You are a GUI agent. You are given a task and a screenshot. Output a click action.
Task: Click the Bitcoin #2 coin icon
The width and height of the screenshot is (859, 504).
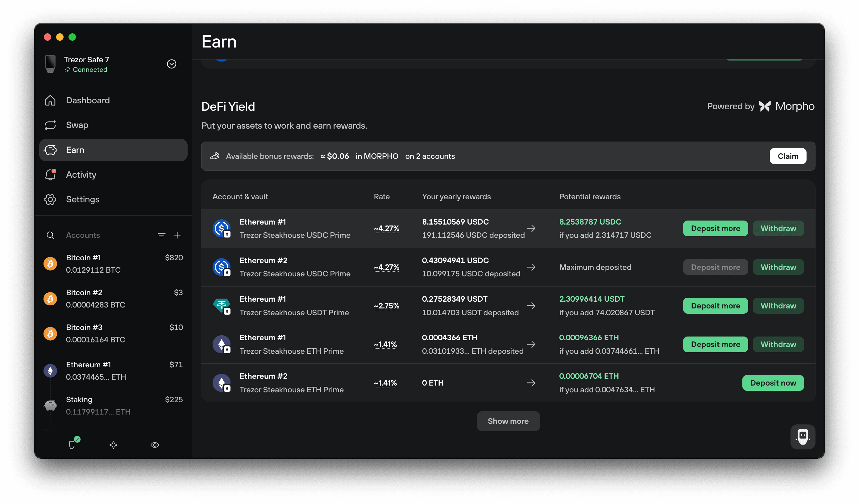[50, 299]
